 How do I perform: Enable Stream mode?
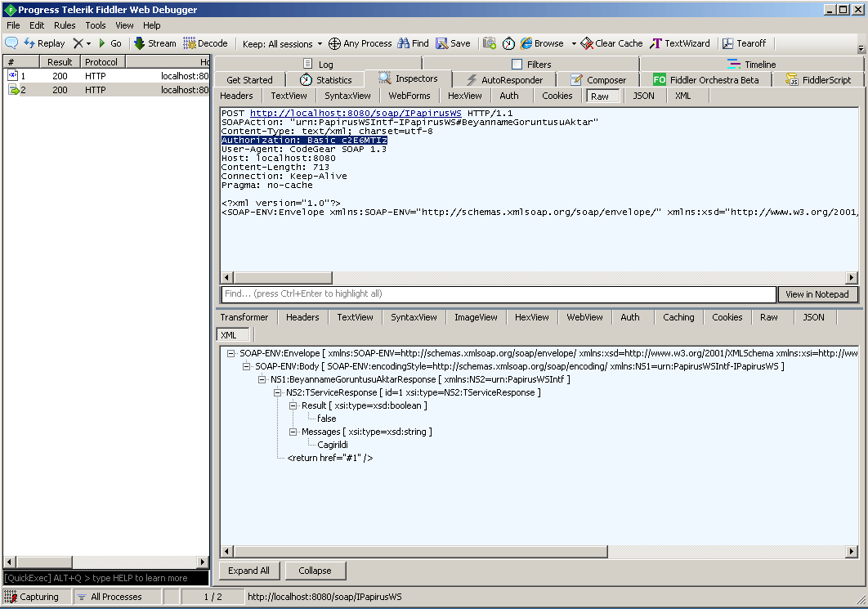pyautogui.click(x=154, y=43)
